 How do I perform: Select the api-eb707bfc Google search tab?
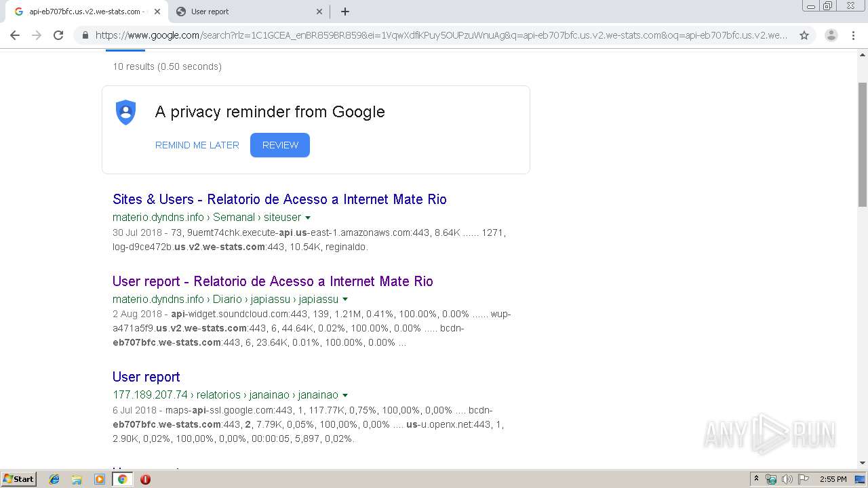pos(86,12)
